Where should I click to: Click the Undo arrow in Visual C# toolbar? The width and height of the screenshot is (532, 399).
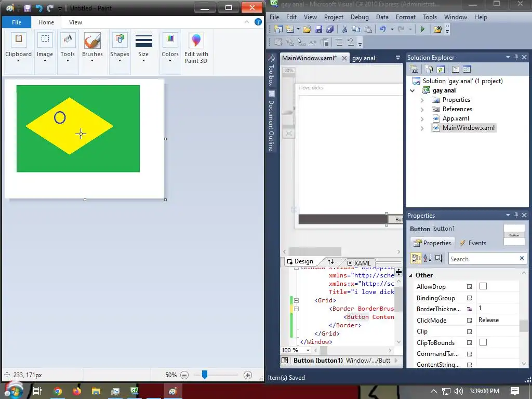click(x=383, y=29)
